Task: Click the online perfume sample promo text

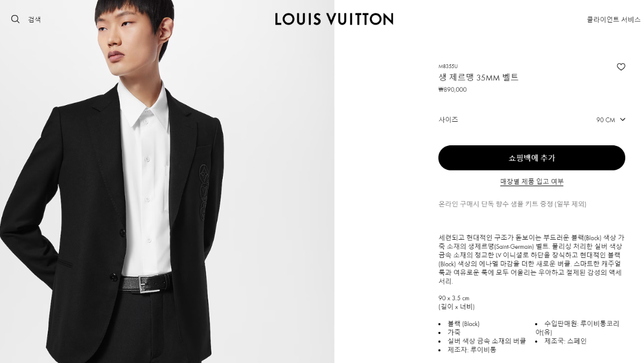Action: [x=513, y=204]
